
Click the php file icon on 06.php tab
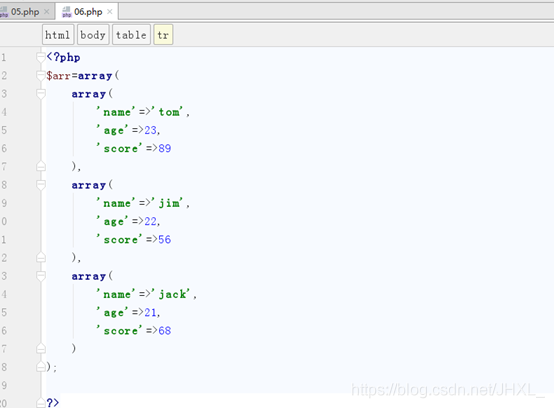pyautogui.click(x=66, y=12)
